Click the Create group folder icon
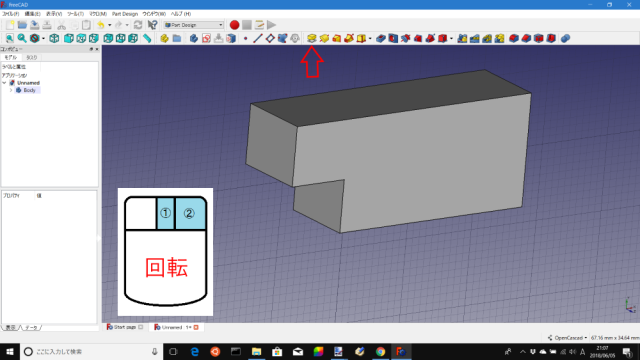640x360 pixels. pyautogui.click(x=177, y=38)
